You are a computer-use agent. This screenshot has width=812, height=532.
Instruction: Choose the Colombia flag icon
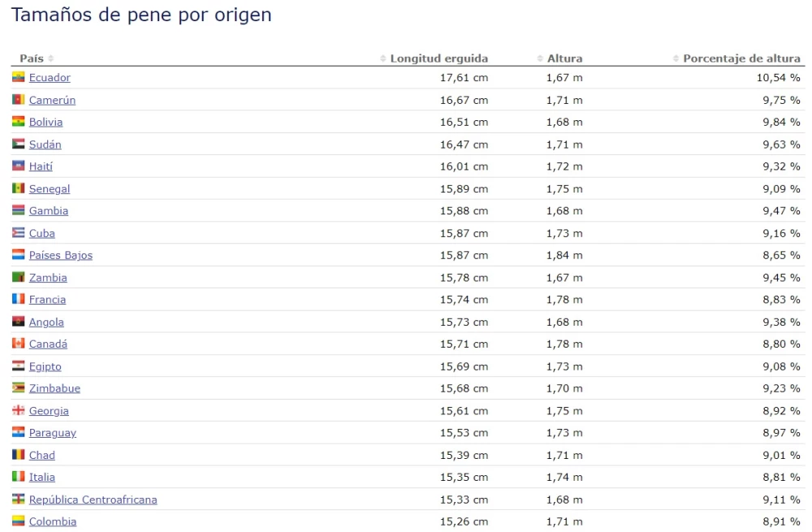[18, 521]
